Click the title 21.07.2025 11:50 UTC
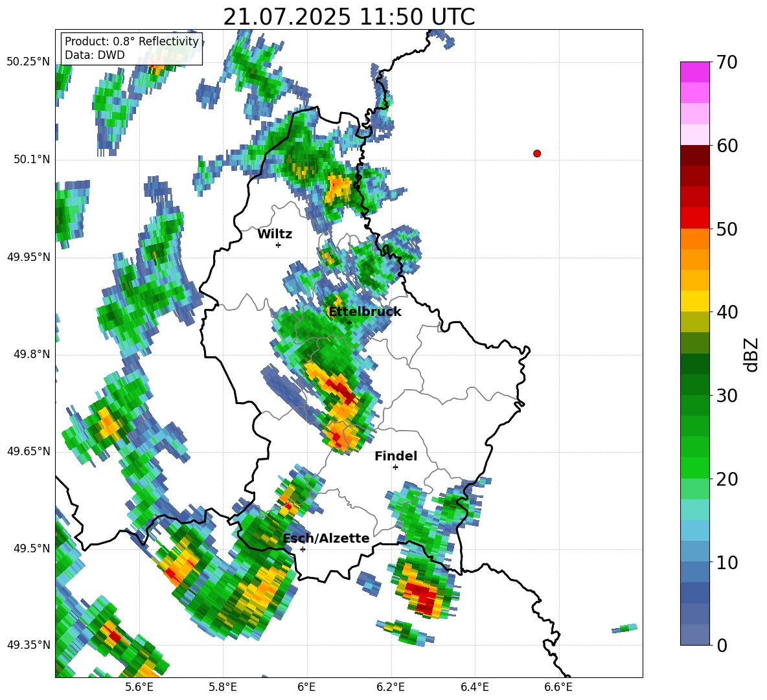Image resolution: width=767 pixels, height=700 pixels. click(x=349, y=17)
